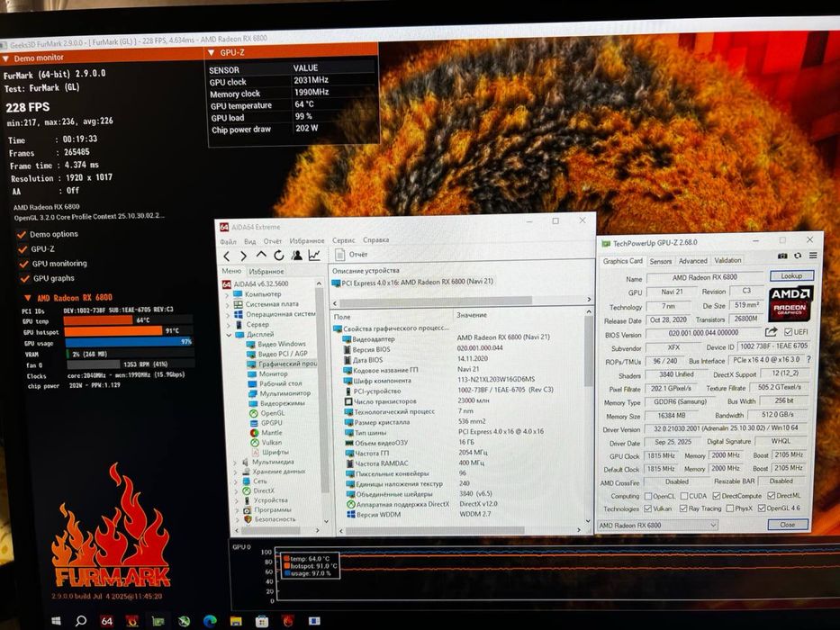Image resolution: width=840 pixels, height=630 pixels.
Task: Toggle Demo options checkbox in FurMark
Action: 22,234
